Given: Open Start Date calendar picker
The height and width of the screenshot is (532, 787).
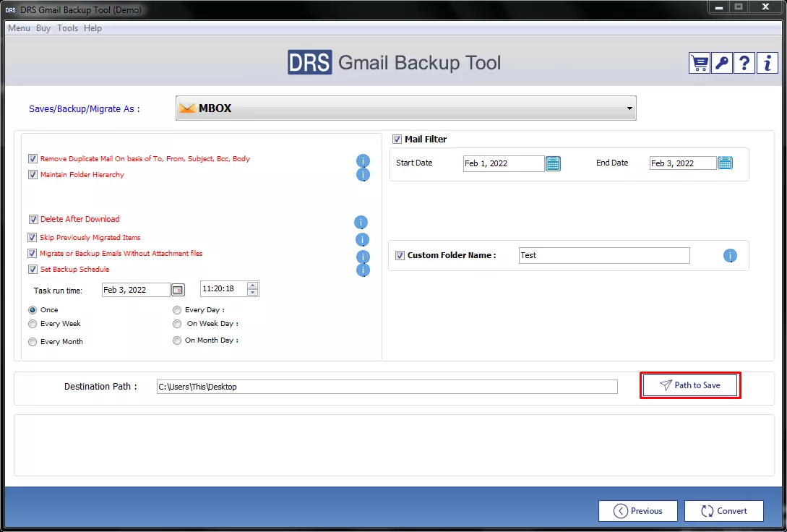Looking at the screenshot, I should pyautogui.click(x=553, y=163).
